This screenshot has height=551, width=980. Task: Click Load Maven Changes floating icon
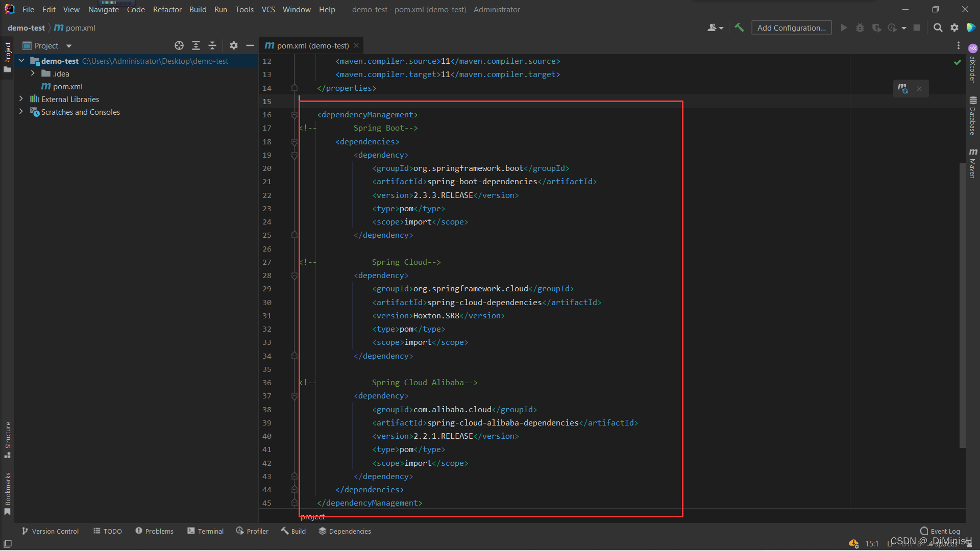click(x=903, y=88)
